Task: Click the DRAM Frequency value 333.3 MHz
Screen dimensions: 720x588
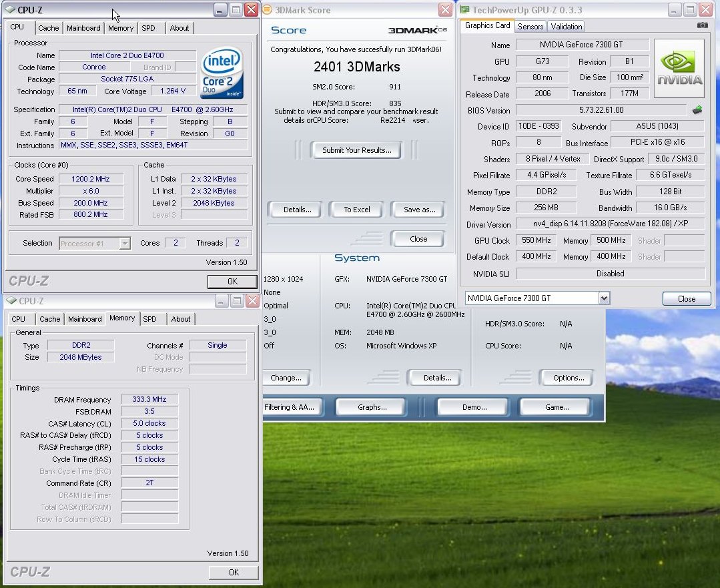Action: (x=149, y=400)
